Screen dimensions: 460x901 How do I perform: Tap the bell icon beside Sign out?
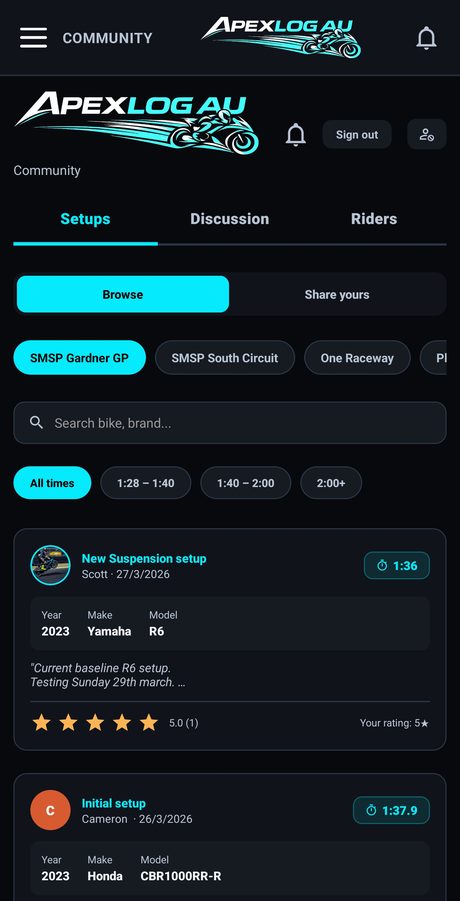296,134
